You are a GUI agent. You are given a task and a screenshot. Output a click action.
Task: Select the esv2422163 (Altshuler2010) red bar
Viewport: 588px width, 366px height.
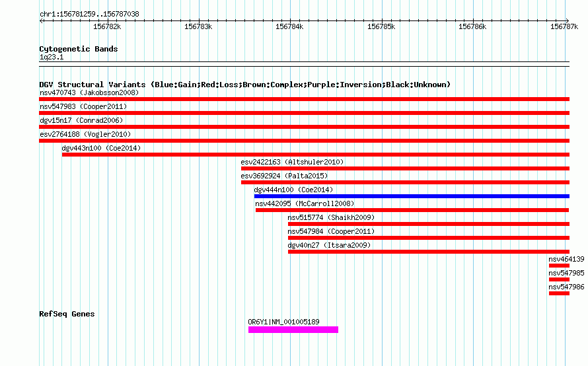click(x=406, y=168)
